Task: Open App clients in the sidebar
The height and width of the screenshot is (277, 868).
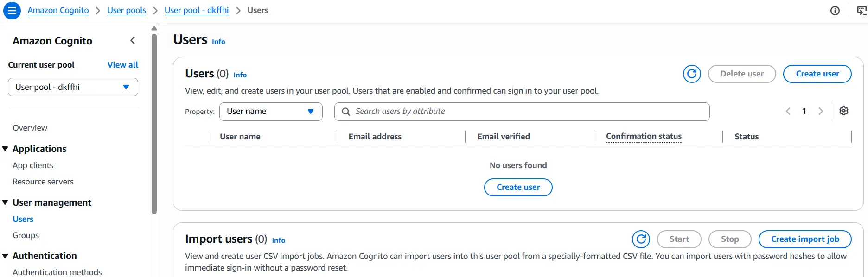Action: click(33, 165)
